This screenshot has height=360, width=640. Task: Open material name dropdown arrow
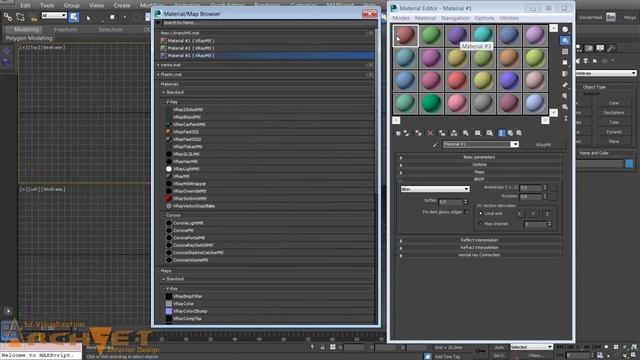(x=515, y=144)
